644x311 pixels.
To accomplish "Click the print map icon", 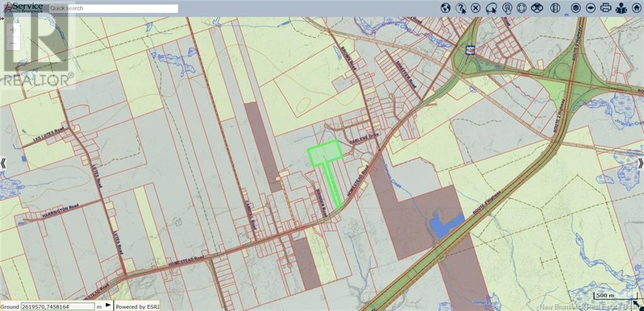I will (x=606, y=8).
